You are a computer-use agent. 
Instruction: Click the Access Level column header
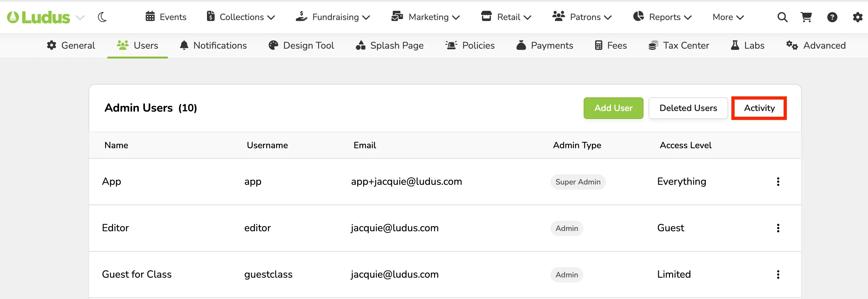pos(685,145)
